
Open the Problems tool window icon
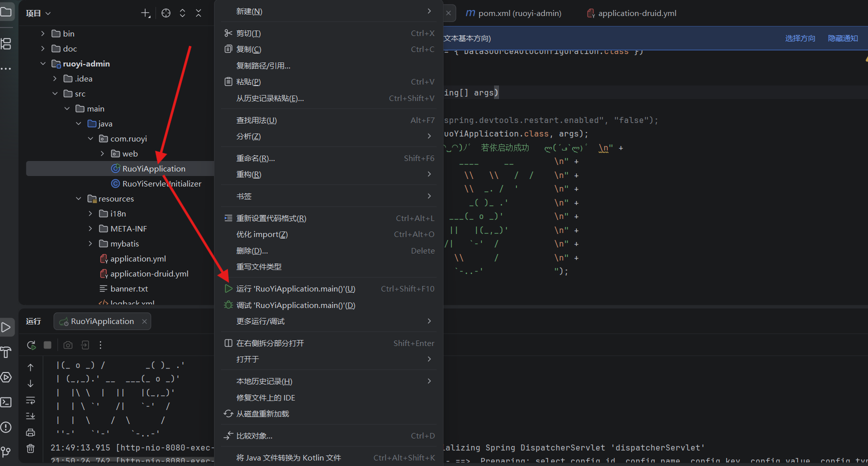click(x=6, y=427)
